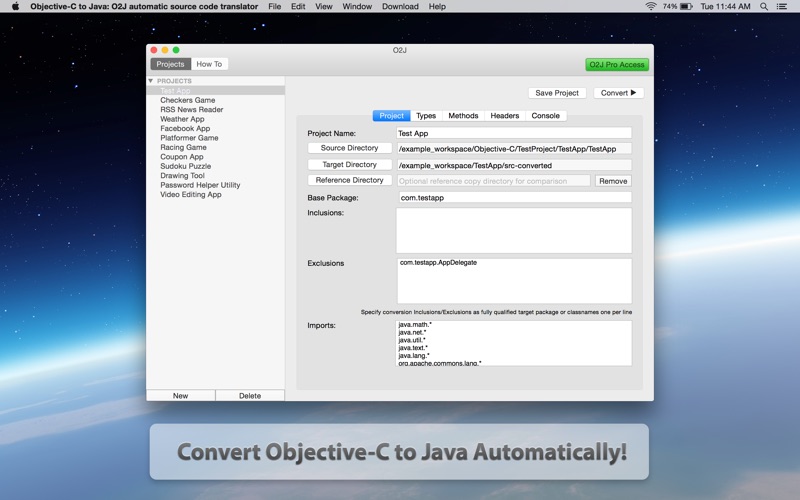Open the Download menu
The height and width of the screenshot is (500, 800).
pos(400,6)
